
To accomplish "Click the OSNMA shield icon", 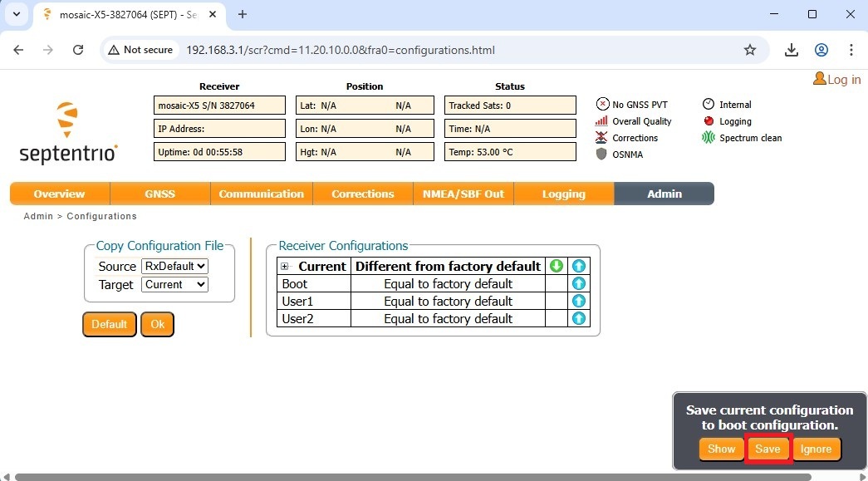I will tap(602, 155).
